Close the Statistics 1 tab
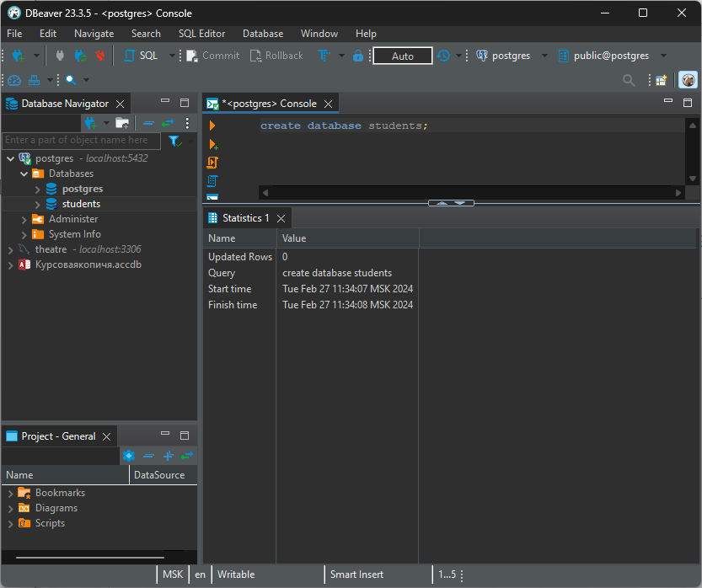Viewport: 702px width, 588px height. tap(281, 218)
